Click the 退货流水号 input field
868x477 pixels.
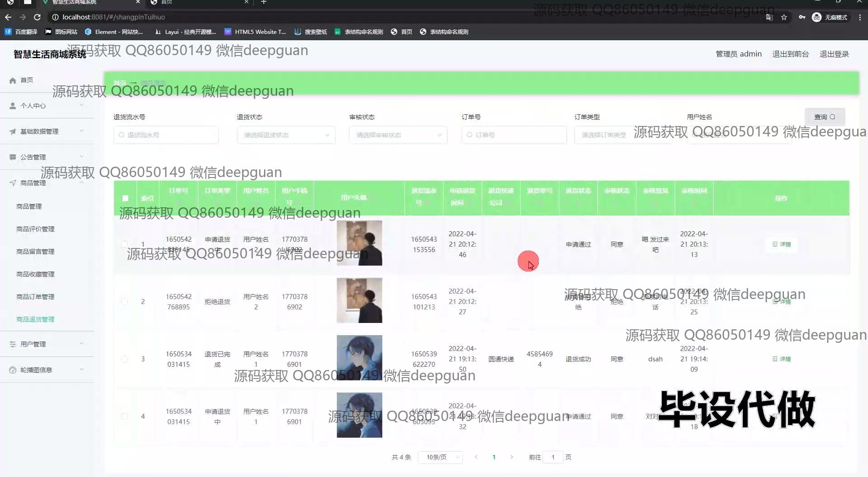click(x=166, y=135)
